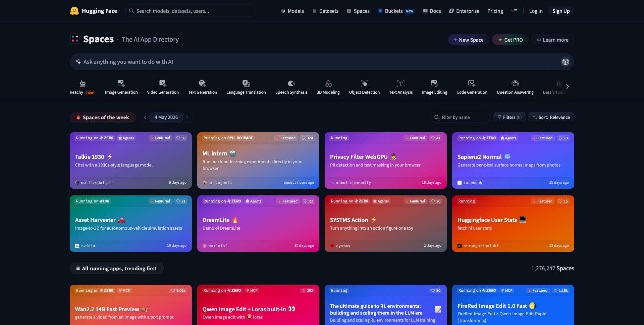The height and width of the screenshot is (325, 644).
Task: Like the ML Intern space via heart badge
Action: tap(307, 138)
